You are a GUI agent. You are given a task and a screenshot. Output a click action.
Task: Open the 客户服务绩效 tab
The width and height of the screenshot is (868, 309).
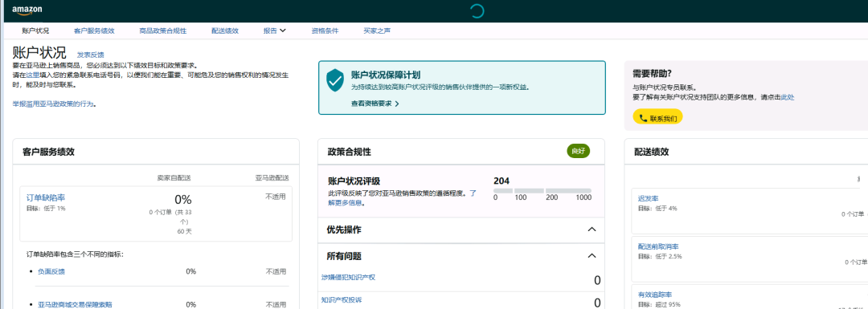click(x=93, y=31)
